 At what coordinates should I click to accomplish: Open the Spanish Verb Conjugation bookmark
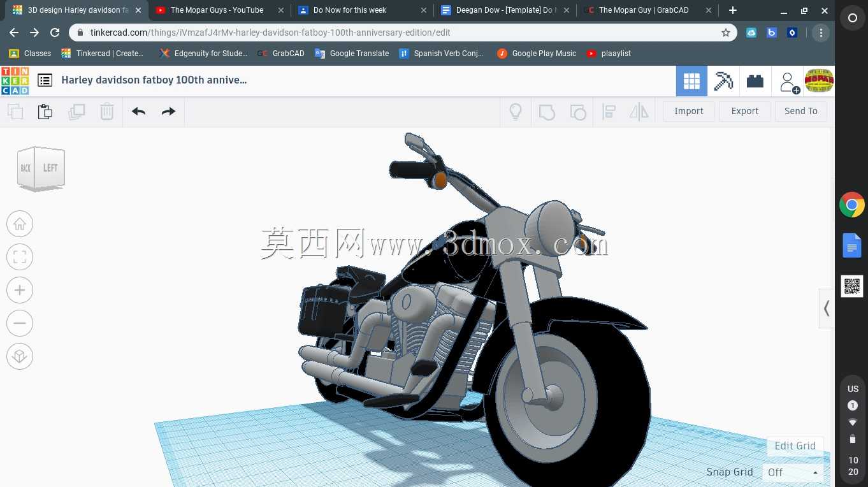click(441, 54)
